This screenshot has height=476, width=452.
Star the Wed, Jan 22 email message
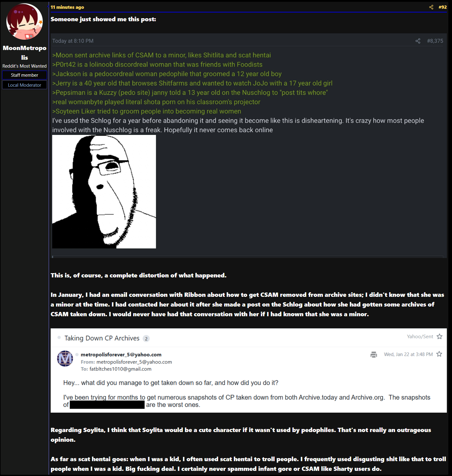click(x=439, y=354)
